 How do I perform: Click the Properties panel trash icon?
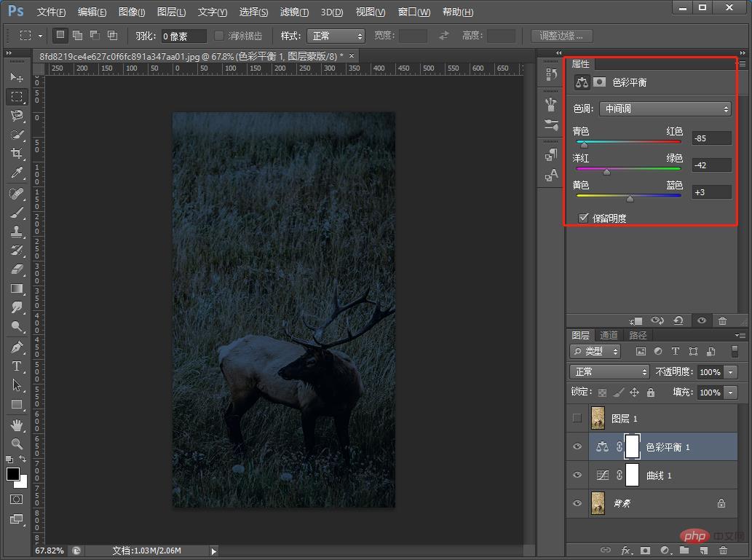tap(722, 320)
